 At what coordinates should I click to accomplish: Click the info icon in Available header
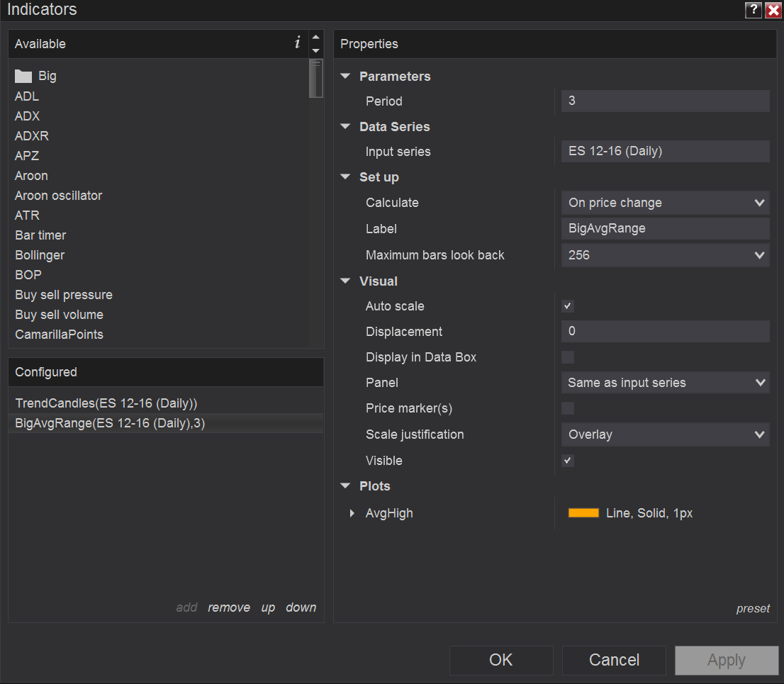(297, 43)
